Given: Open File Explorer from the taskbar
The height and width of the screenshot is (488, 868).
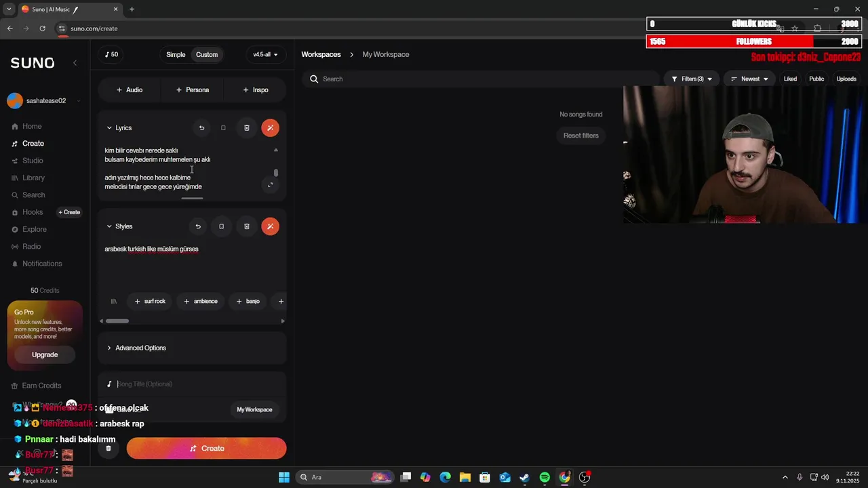Looking at the screenshot, I should [x=465, y=477].
